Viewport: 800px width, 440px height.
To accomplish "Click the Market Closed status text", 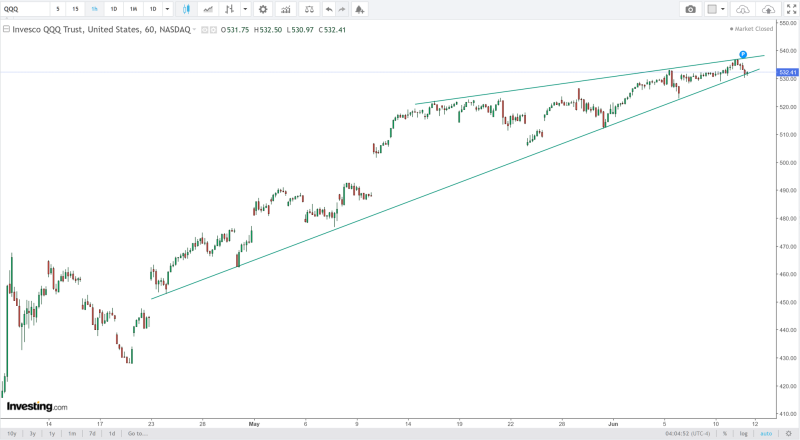I will click(x=752, y=29).
